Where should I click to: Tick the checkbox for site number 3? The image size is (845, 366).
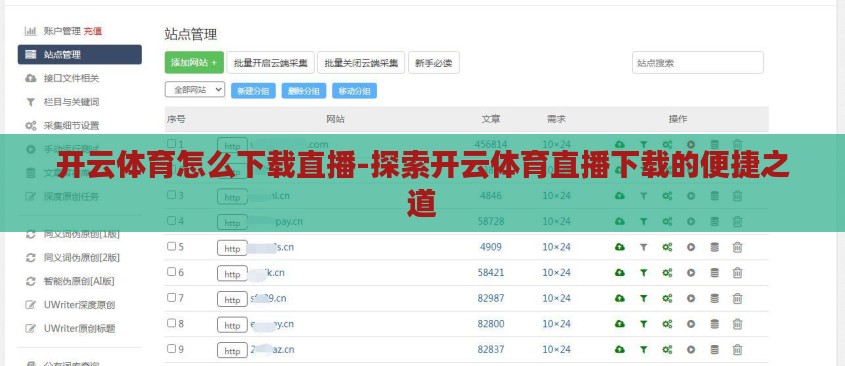point(171,195)
